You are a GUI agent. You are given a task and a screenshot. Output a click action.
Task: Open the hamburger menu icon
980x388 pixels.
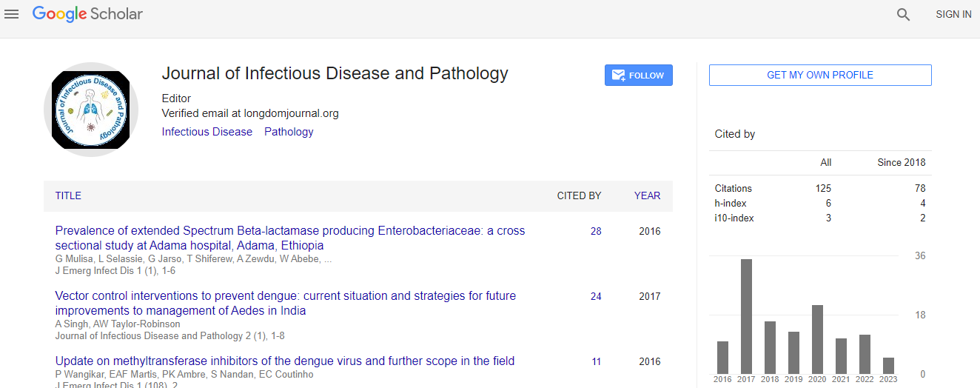pos(12,14)
